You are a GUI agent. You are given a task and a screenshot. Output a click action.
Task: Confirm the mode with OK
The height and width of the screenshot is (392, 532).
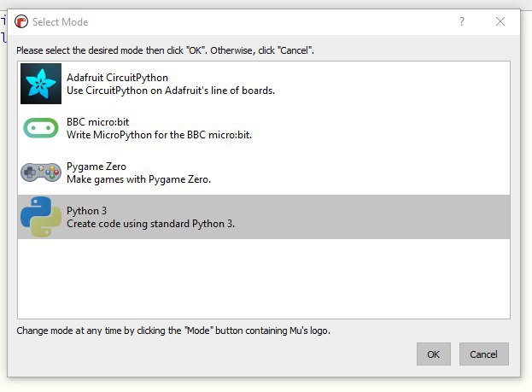tap(434, 354)
